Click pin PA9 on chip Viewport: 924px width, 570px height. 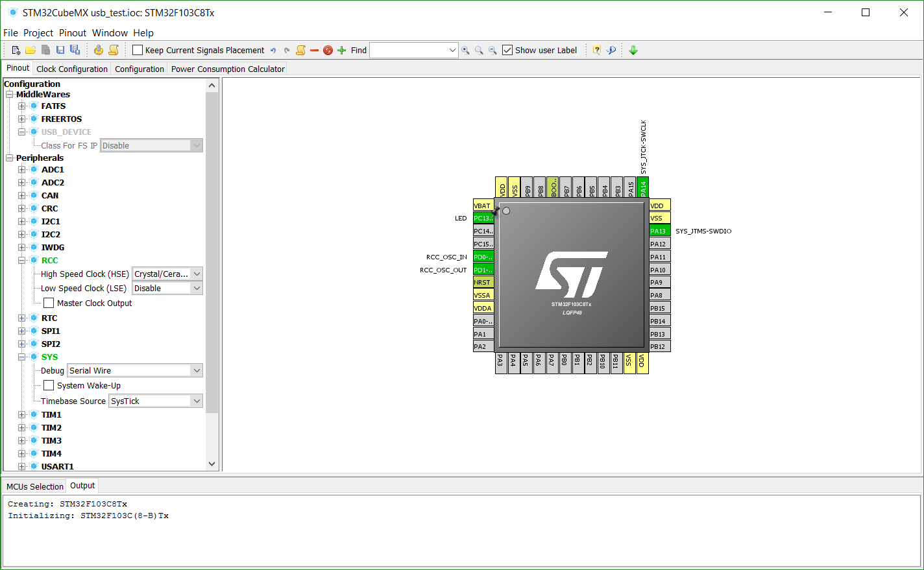[660, 282]
